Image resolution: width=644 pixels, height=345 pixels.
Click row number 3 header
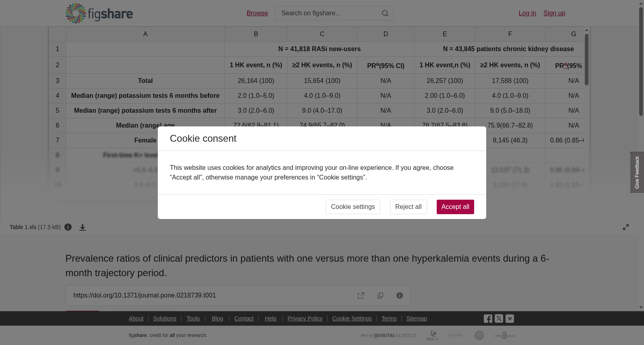point(58,81)
